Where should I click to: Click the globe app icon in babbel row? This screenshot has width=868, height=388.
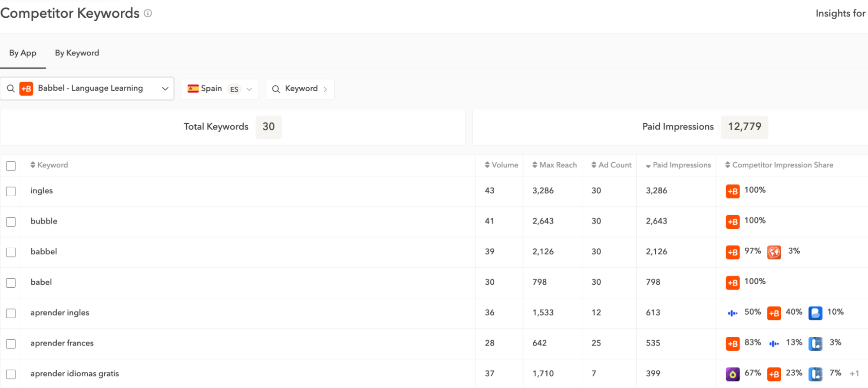coord(774,252)
